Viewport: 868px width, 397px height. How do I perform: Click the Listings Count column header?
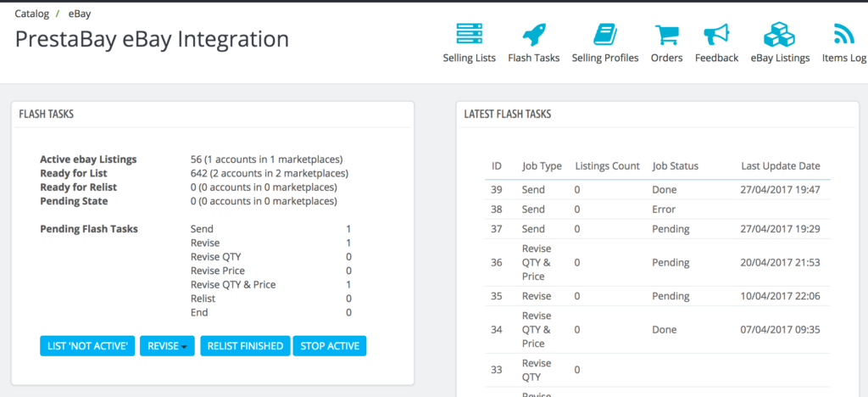tap(607, 166)
